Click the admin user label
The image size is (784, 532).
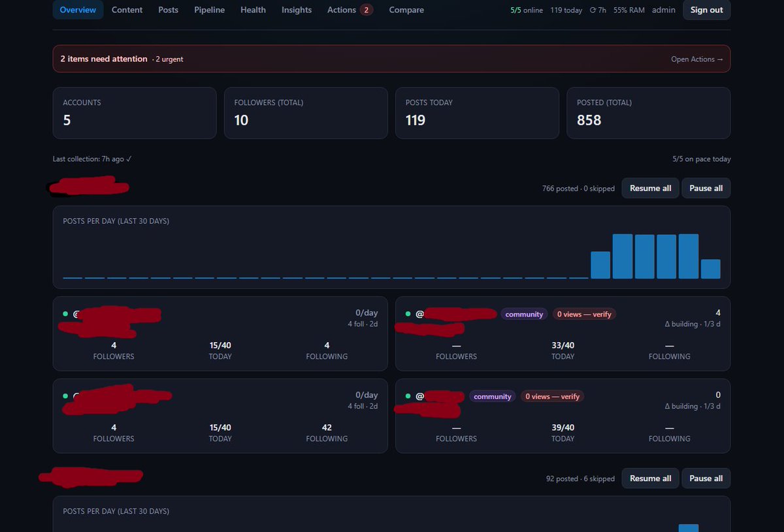[664, 10]
